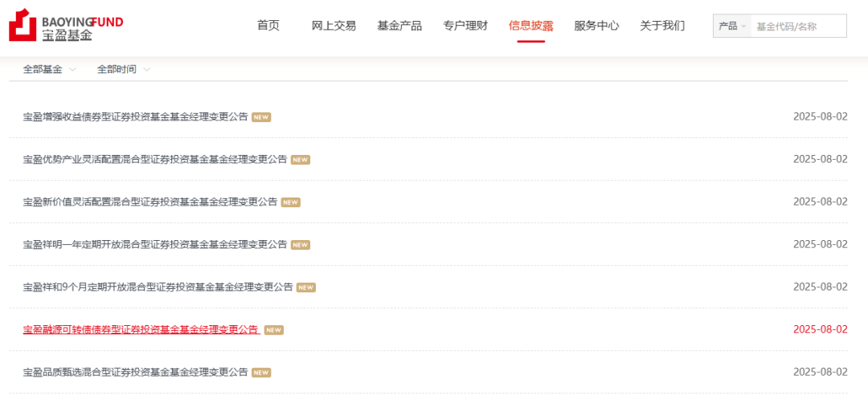The height and width of the screenshot is (395, 868).
Task: Open 基金产品 navigation item
Action: (x=399, y=26)
